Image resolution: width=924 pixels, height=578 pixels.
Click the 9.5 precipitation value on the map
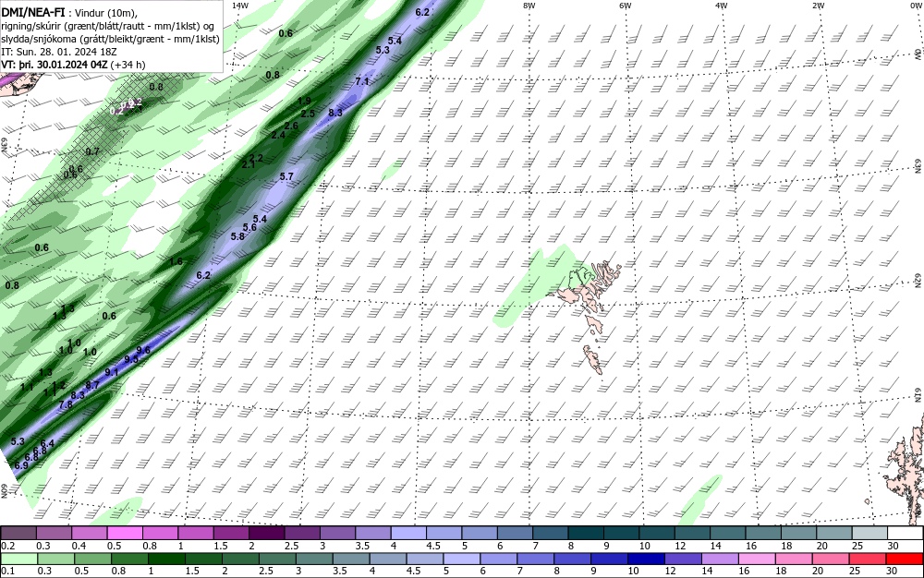[x=131, y=359]
